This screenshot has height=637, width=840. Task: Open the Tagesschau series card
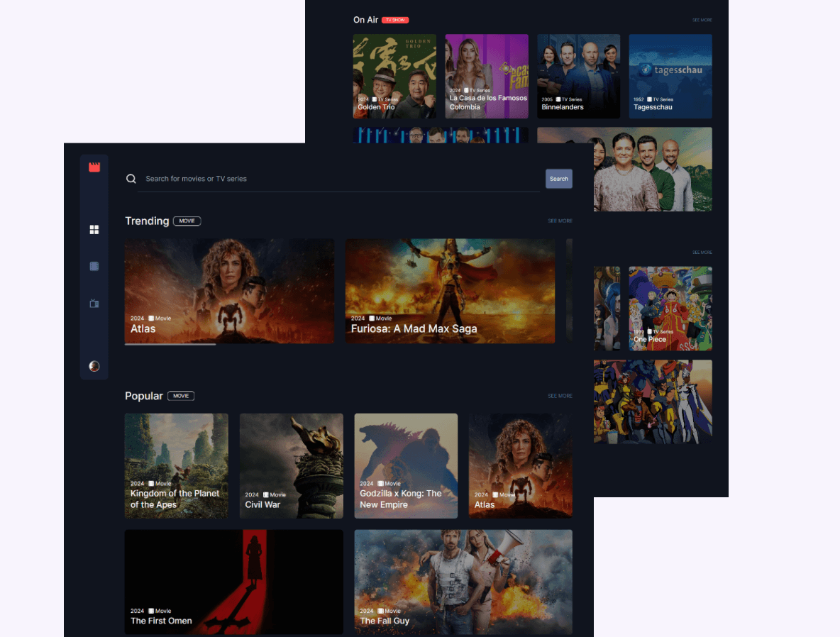[670, 76]
